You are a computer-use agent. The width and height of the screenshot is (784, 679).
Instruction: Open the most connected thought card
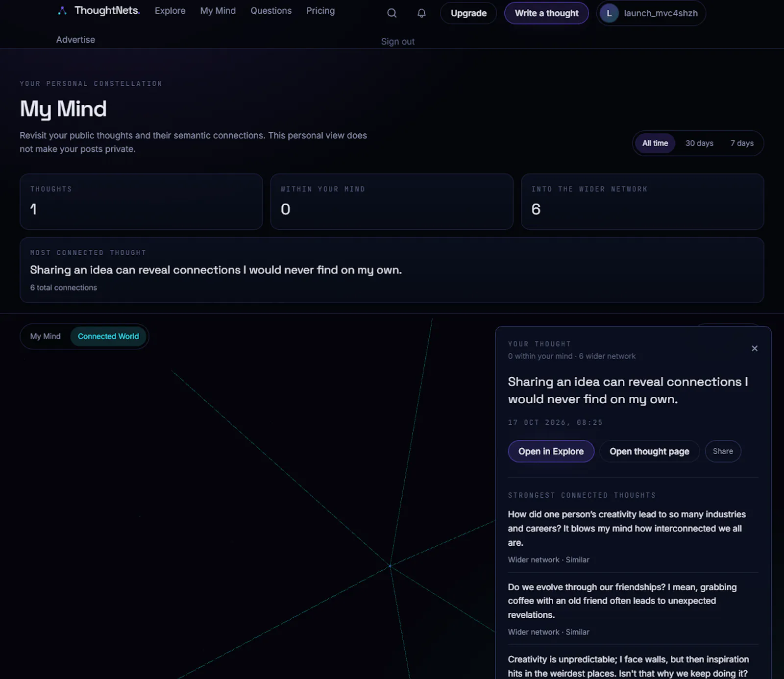[x=392, y=270]
